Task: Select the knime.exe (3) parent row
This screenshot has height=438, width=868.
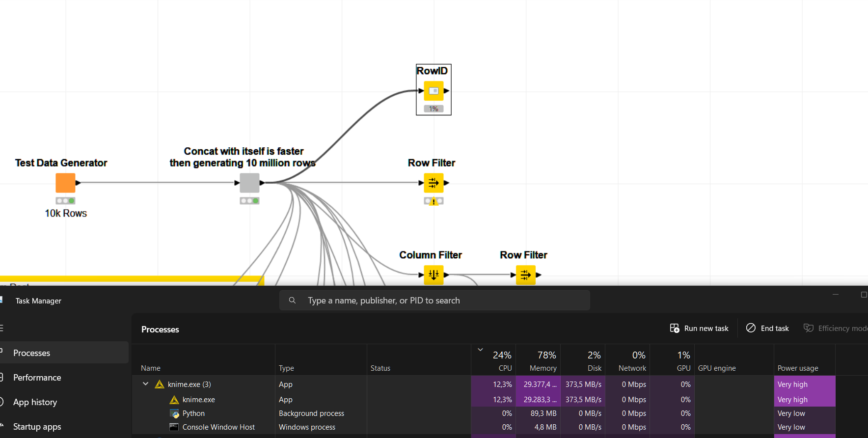Action: point(484,384)
